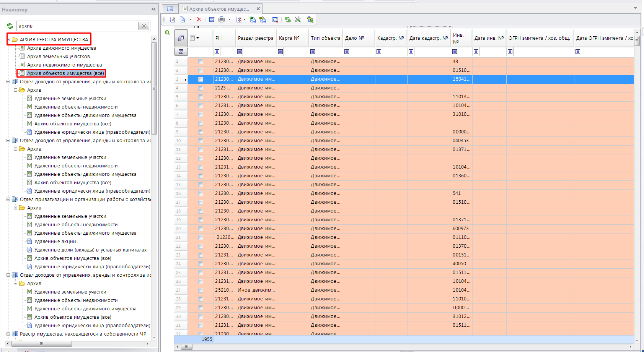Open Архив земельных участков tree item
The height and width of the screenshot is (352, 644).
pyautogui.click(x=59, y=56)
